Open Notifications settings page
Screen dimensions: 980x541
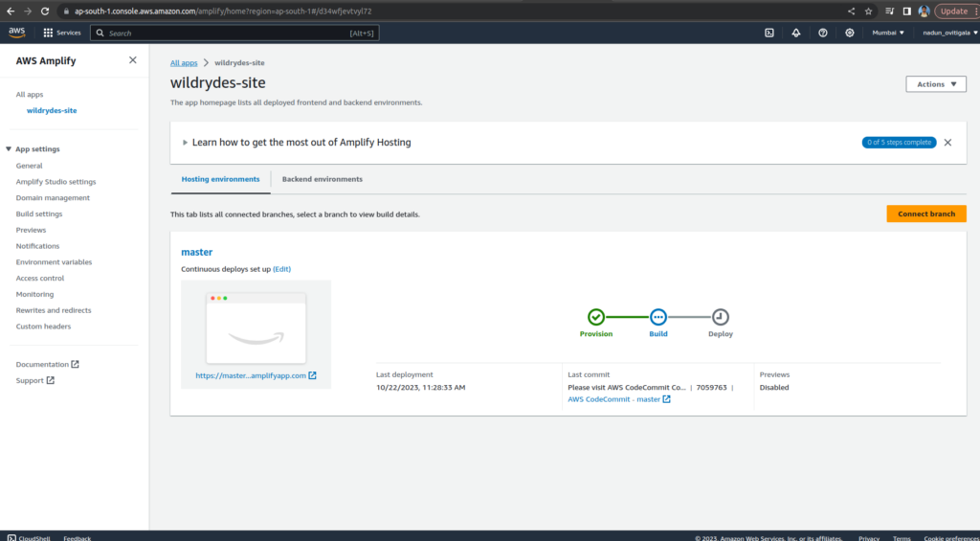pyautogui.click(x=37, y=246)
